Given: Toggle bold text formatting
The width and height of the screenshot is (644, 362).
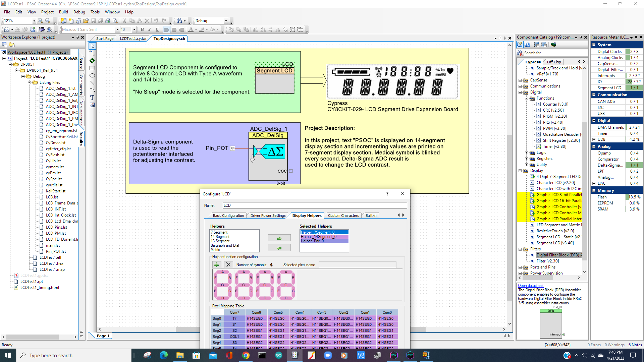Looking at the screenshot, I should tap(142, 29).
